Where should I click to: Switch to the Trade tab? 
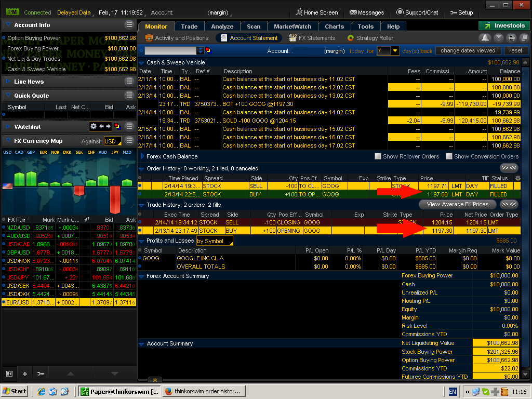[189, 26]
